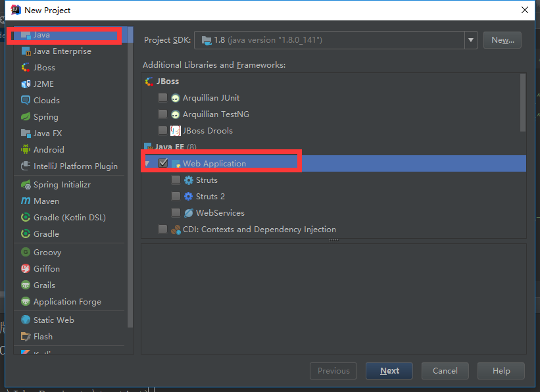Viewport: 540px width, 392px height.
Task: Select the Java project type icon
Action: pos(26,35)
